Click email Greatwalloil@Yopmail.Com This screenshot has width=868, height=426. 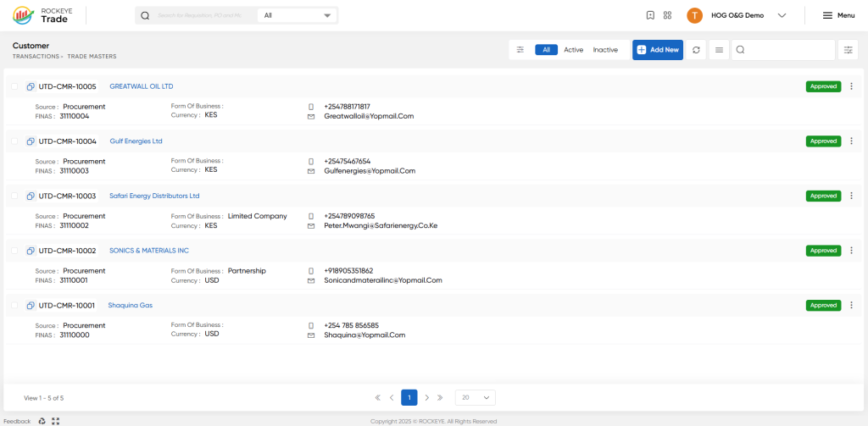coord(369,116)
